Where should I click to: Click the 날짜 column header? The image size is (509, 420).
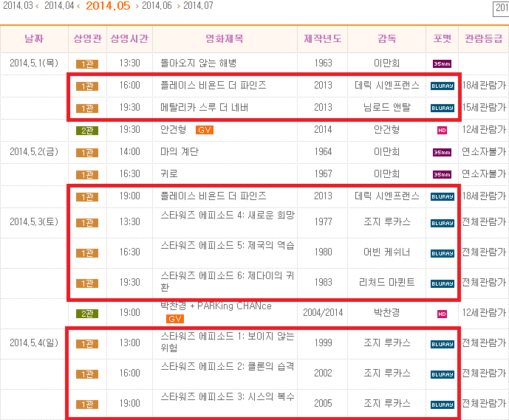tap(34, 38)
